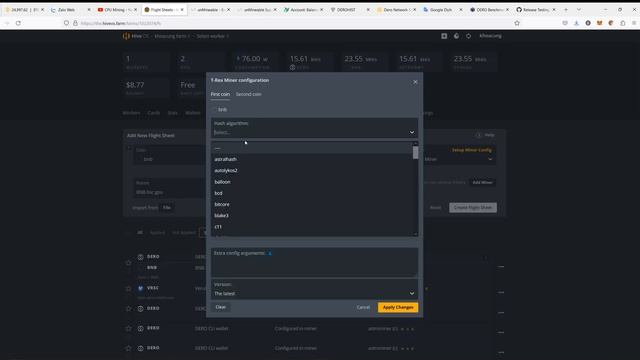Open the info icon beside Extra config arguments
The height and width of the screenshot is (360, 640).
(x=270, y=253)
